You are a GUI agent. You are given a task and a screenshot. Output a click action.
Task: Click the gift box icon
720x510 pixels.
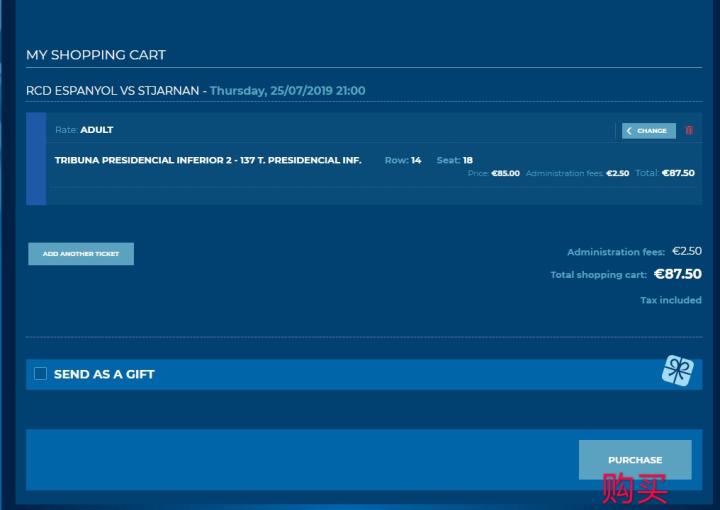(677, 372)
